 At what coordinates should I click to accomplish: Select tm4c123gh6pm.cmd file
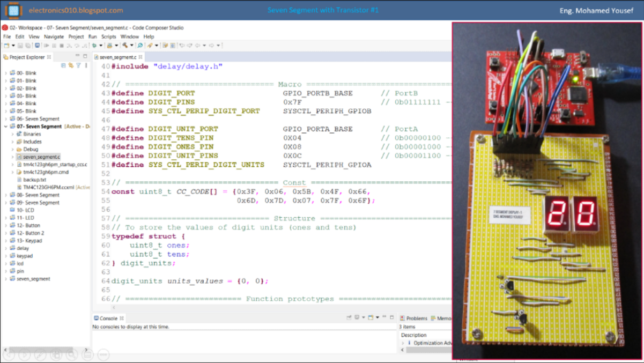[42, 172]
